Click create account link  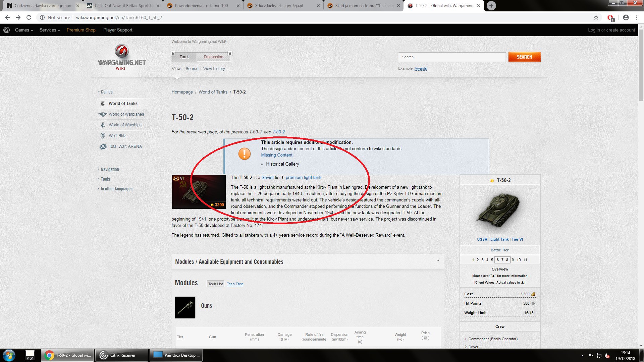(x=621, y=30)
